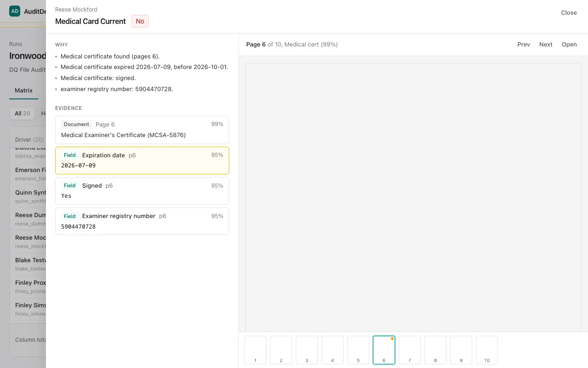Select the Expiration date evidence card
The width and height of the screenshot is (588, 368).
(142, 161)
